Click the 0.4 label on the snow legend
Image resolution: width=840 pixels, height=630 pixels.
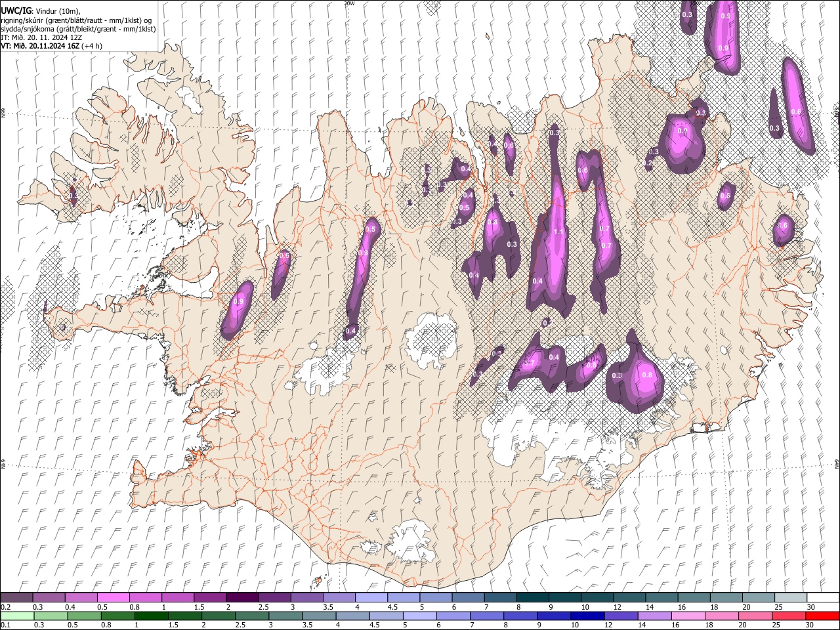[x=70, y=607]
